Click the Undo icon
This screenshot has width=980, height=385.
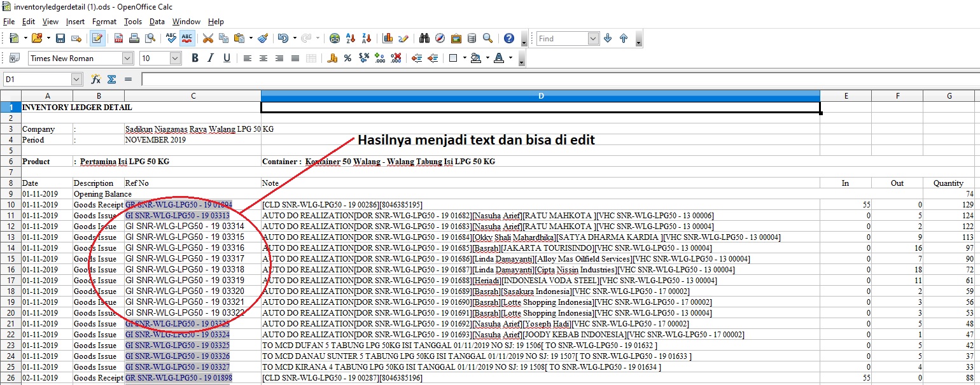(283, 38)
